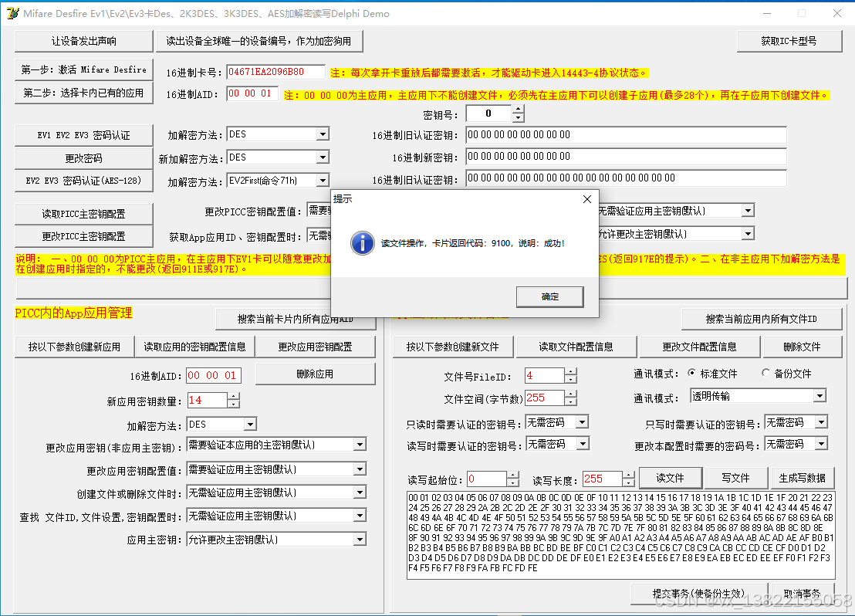
Task: Click 第二步: 选择卡内已有的应用 button
Action: tap(84, 93)
